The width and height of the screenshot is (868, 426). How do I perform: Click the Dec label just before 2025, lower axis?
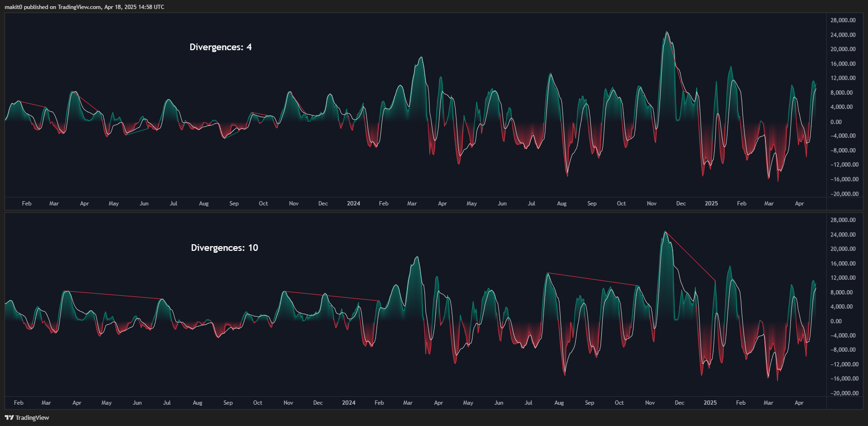click(x=679, y=403)
